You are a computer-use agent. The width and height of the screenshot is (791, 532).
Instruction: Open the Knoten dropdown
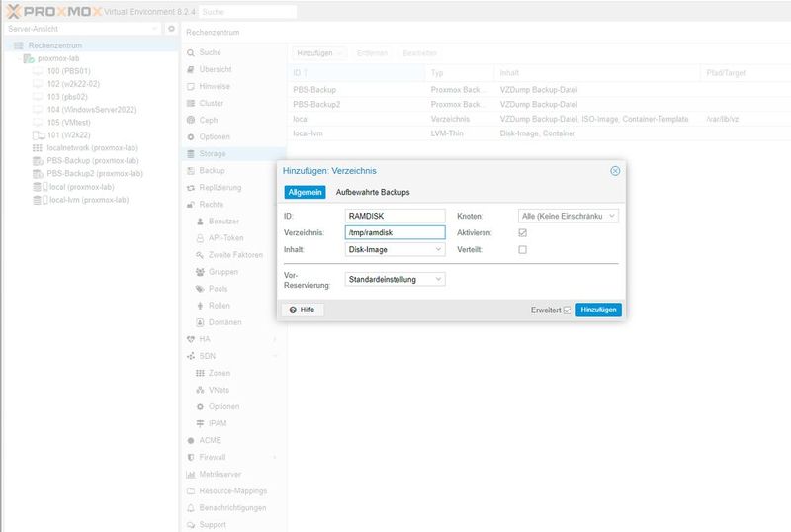pyautogui.click(x=568, y=216)
